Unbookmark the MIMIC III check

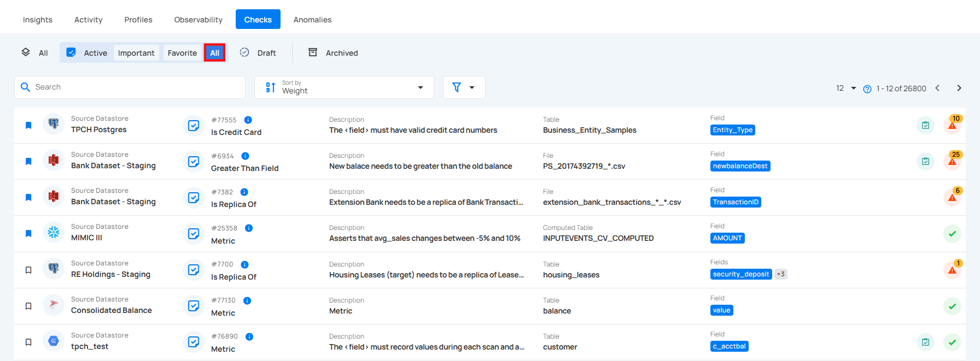click(28, 233)
